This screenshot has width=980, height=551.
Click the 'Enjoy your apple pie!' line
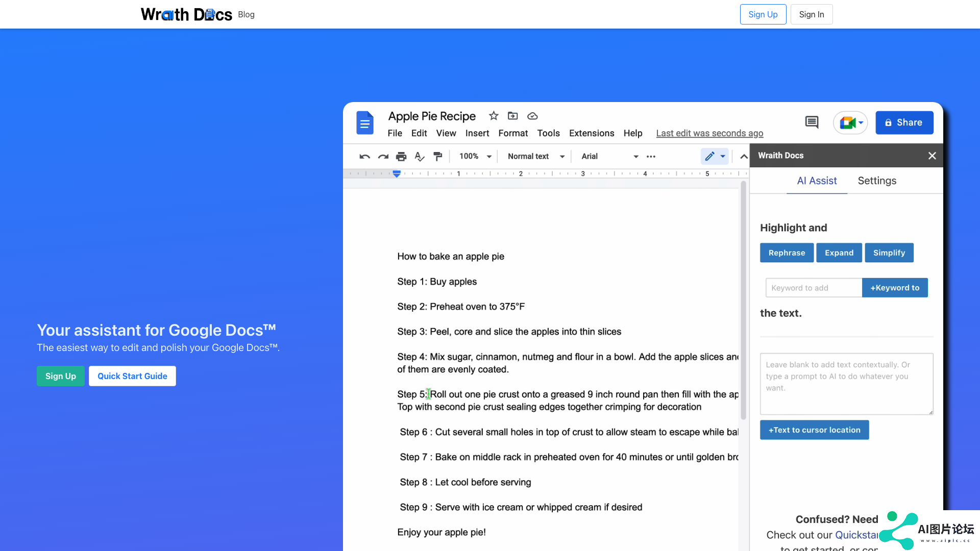point(442,532)
